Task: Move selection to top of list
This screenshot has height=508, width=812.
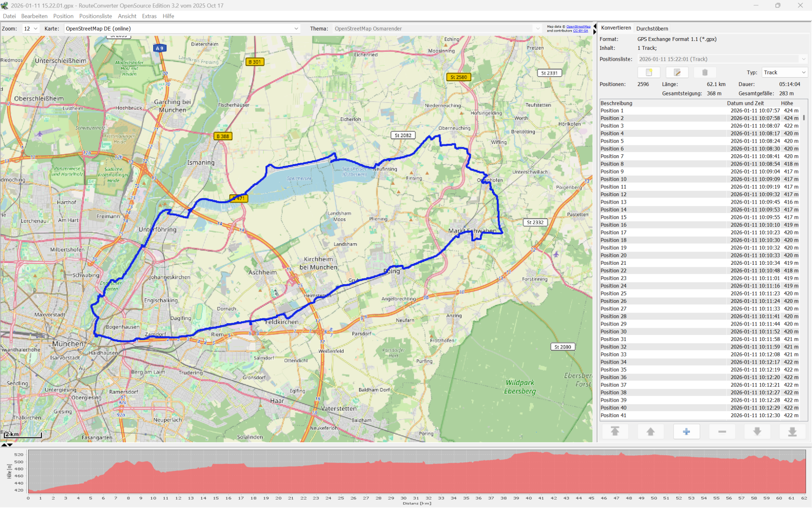Action: [x=615, y=432]
